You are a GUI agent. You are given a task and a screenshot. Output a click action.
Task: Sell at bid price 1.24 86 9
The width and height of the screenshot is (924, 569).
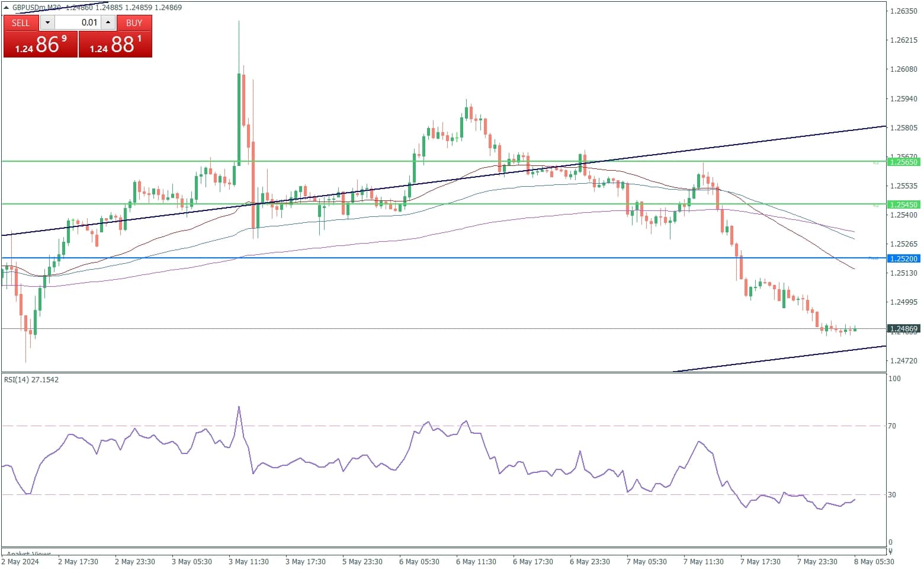(x=41, y=44)
